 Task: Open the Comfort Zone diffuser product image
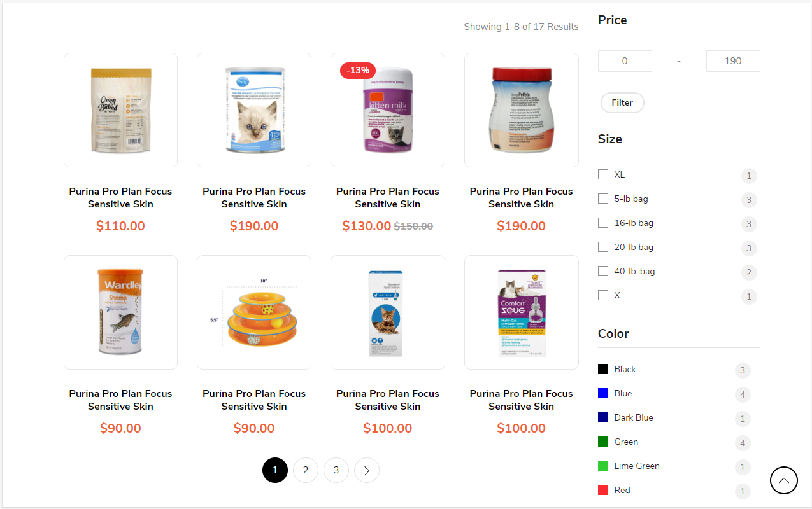(x=521, y=312)
